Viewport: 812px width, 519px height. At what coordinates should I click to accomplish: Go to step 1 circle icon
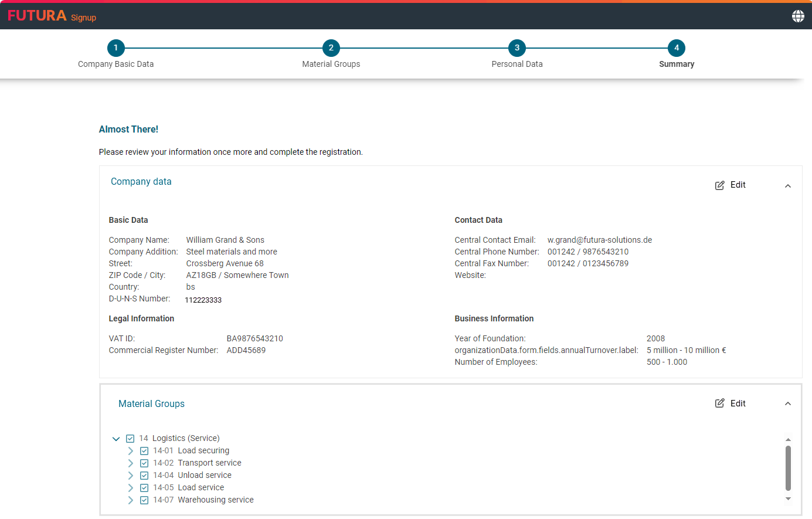click(115, 48)
